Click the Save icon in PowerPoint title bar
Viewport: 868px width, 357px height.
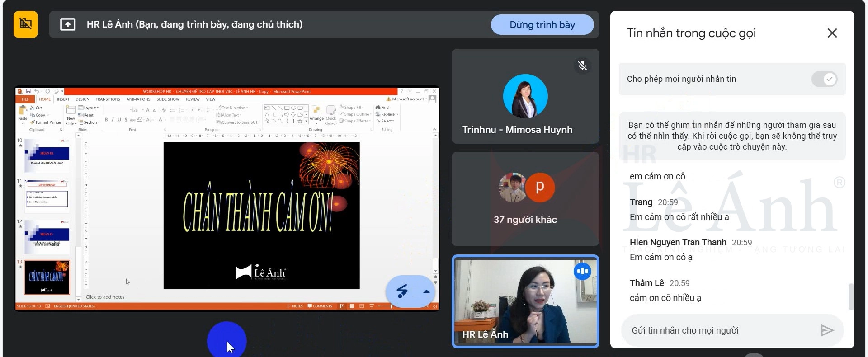pyautogui.click(x=28, y=91)
